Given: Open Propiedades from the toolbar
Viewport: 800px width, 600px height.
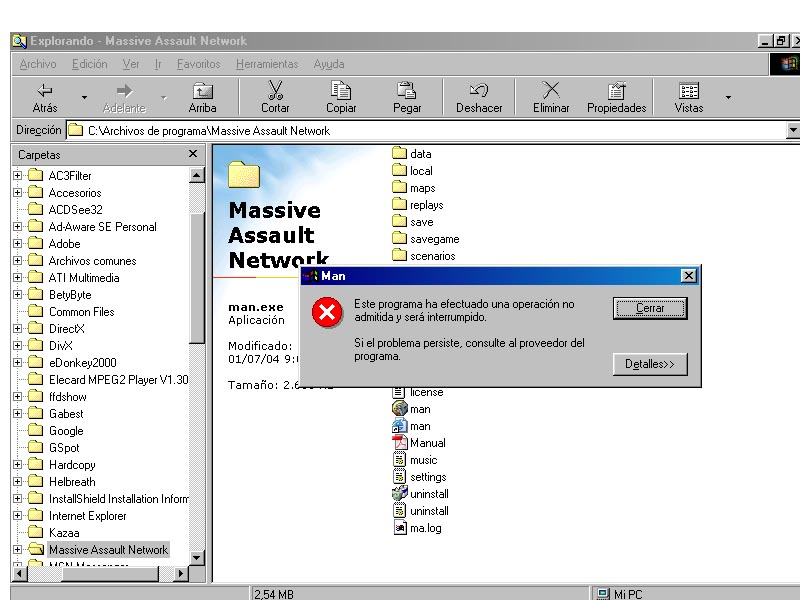Looking at the screenshot, I should click(616, 97).
